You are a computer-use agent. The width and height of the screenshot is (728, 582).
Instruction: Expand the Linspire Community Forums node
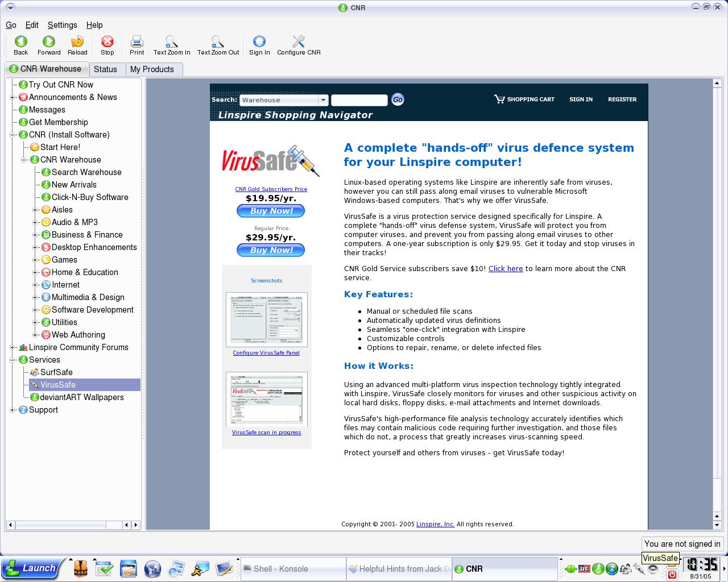point(13,347)
